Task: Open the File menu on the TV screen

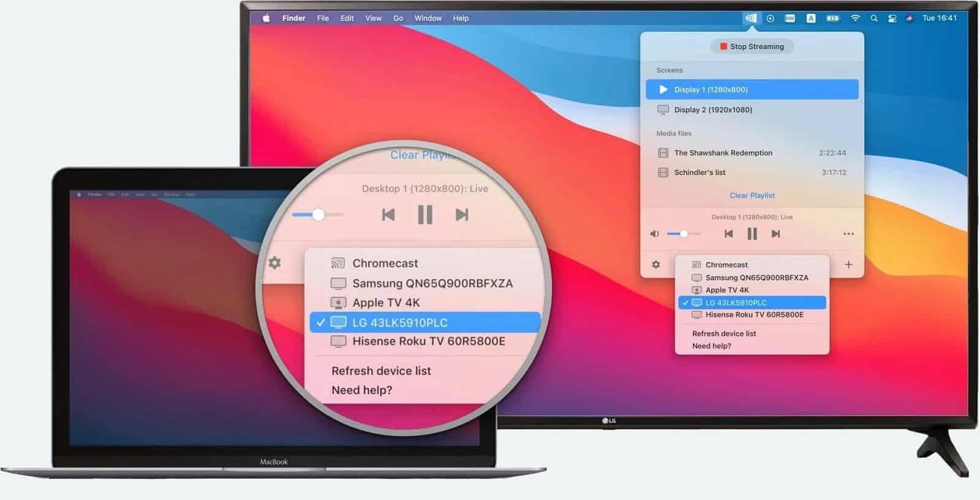Action: tap(323, 18)
